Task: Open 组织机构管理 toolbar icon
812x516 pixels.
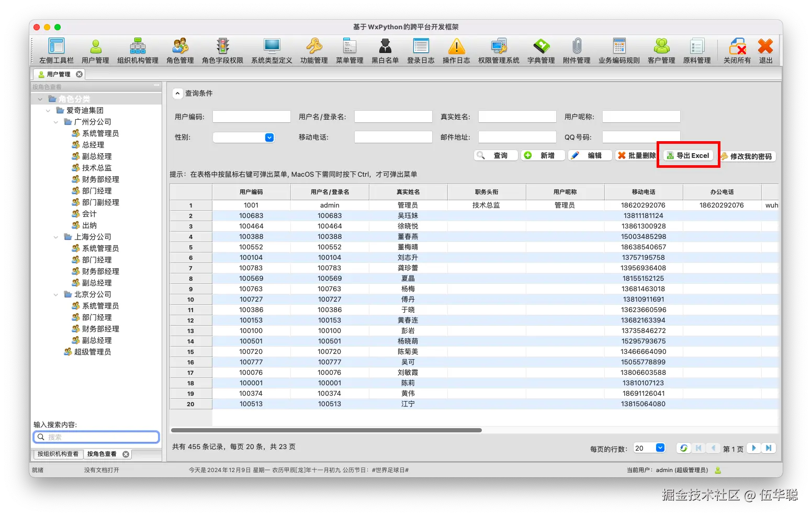Action: [138, 51]
